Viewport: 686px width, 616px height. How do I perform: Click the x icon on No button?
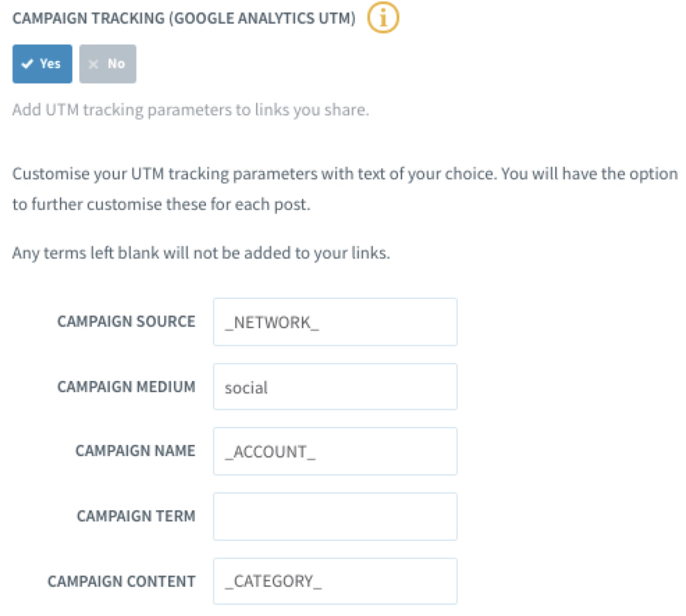[x=95, y=64]
